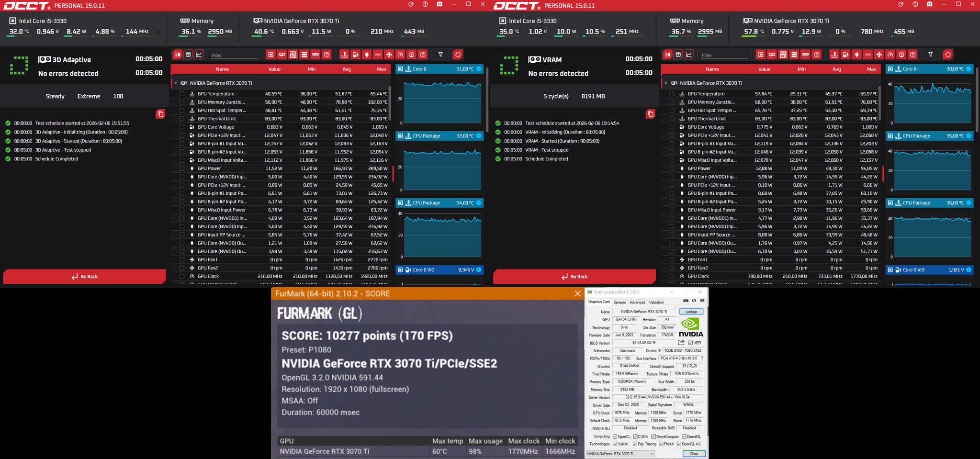The height and width of the screenshot is (459, 980).
Task: Click the Close button in GPU-Z
Action: click(x=694, y=454)
